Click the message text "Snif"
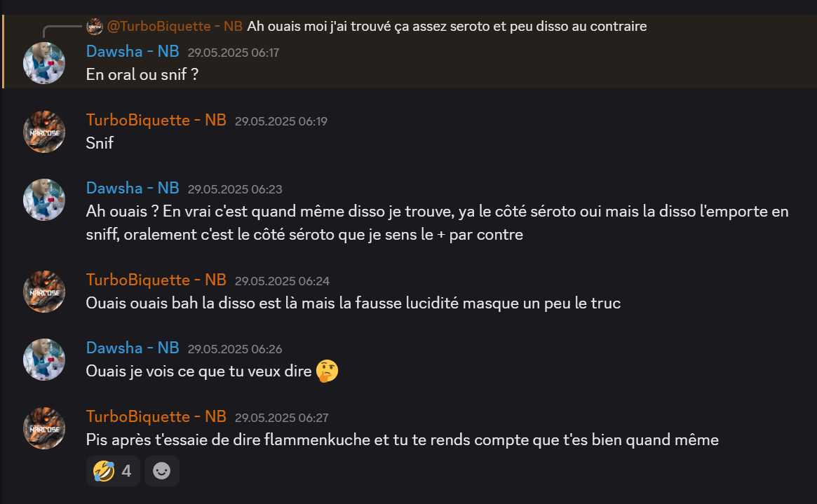The image size is (817, 504). (x=100, y=143)
